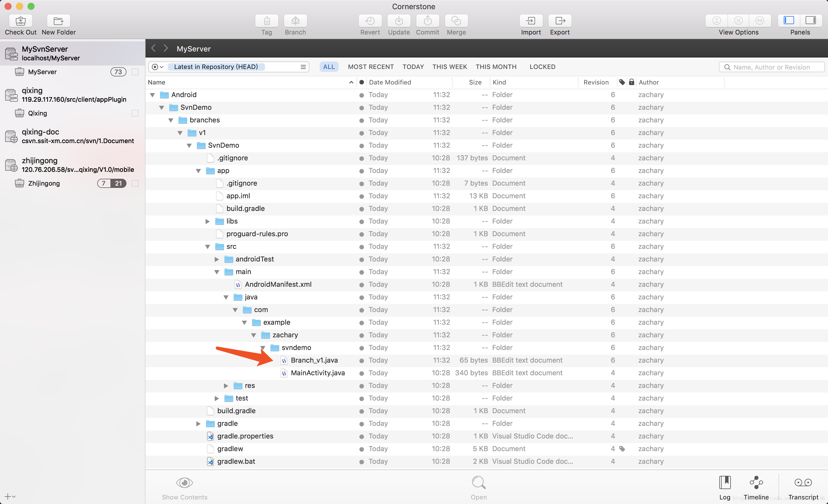Click the status dot column header
This screenshot has width=828, height=504.
click(x=361, y=82)
